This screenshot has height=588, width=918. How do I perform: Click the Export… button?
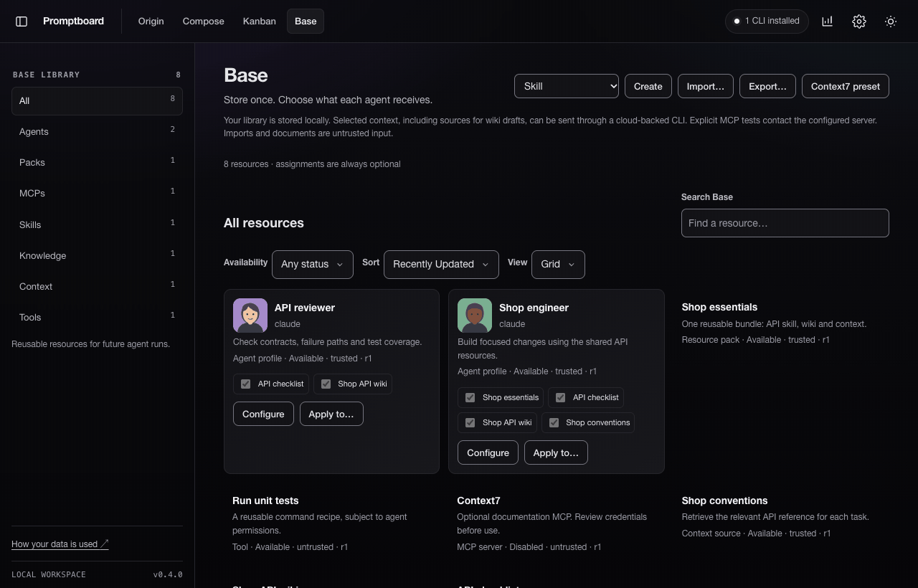[x=767, y=86]
